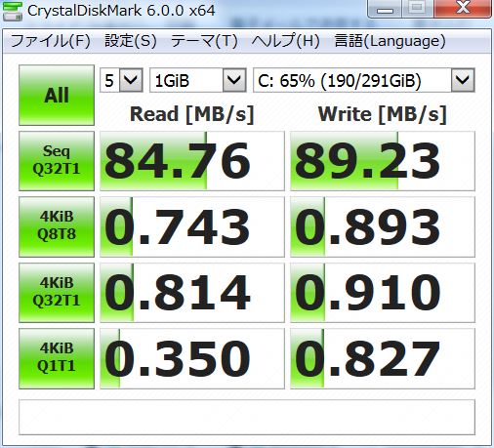494x448 pixels.
Task: Open the テーマ(T) menu
Action: pos(204,41)
